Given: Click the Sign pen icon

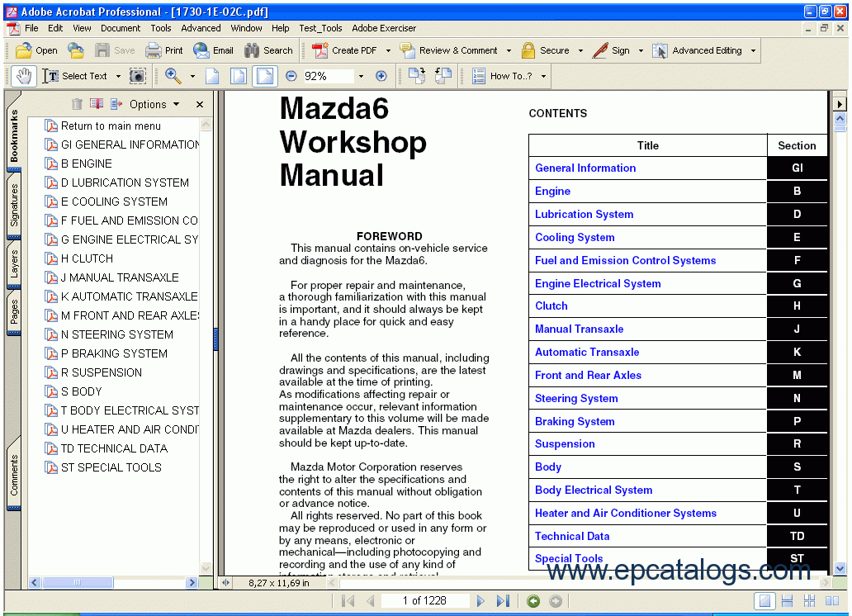Looking at the screenshot, I should click(x=600, y=50).
